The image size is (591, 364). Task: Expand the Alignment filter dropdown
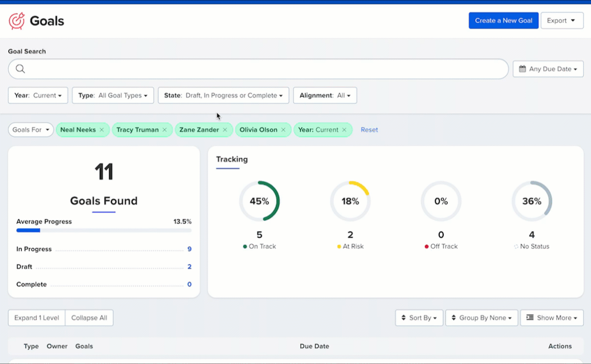pyautogui.click(x=325, y=95)
